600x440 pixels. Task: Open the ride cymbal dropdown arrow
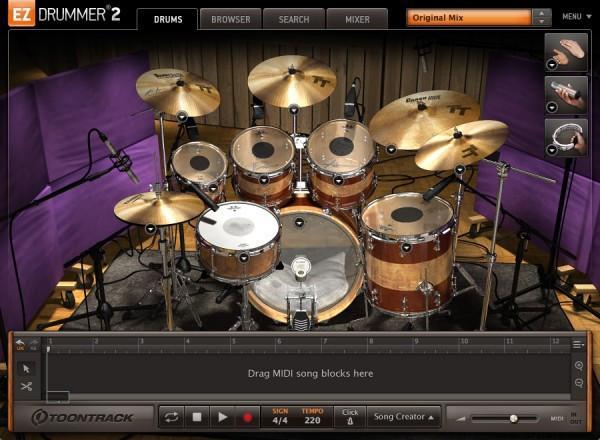click(x=391, y=149)
